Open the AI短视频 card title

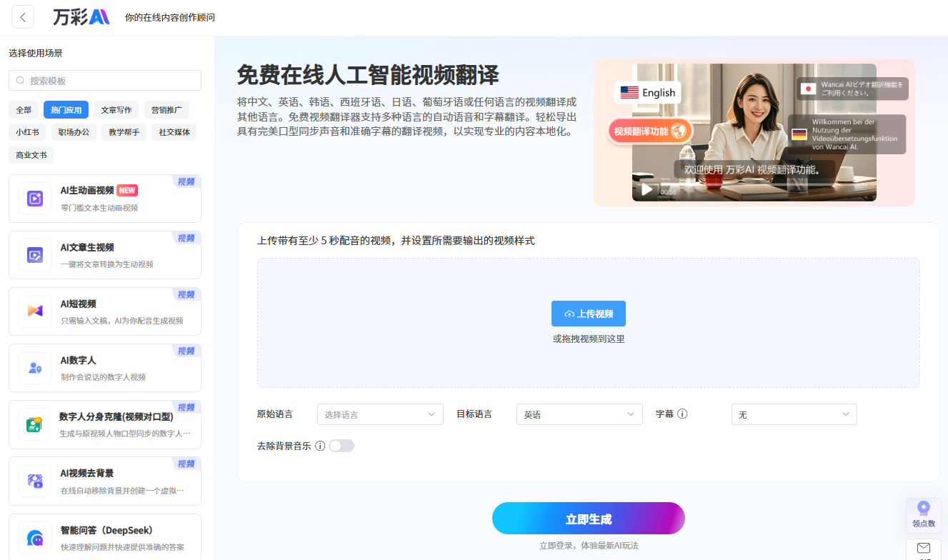79,304
